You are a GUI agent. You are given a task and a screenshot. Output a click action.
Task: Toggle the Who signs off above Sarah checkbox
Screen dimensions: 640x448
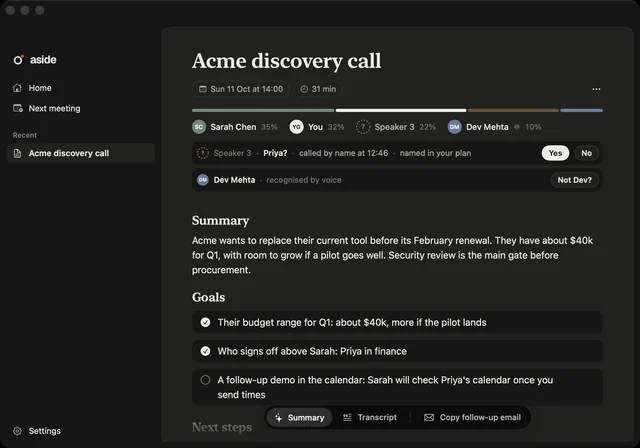click(x=205, y=351)
